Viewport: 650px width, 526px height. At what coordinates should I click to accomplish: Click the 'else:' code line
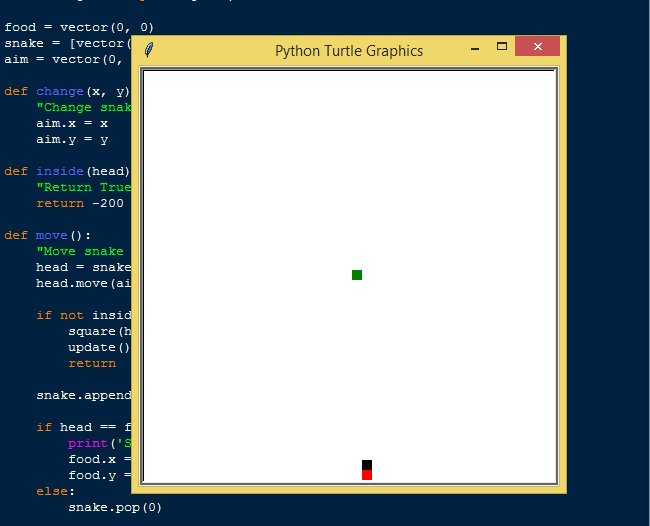[56, 491]
